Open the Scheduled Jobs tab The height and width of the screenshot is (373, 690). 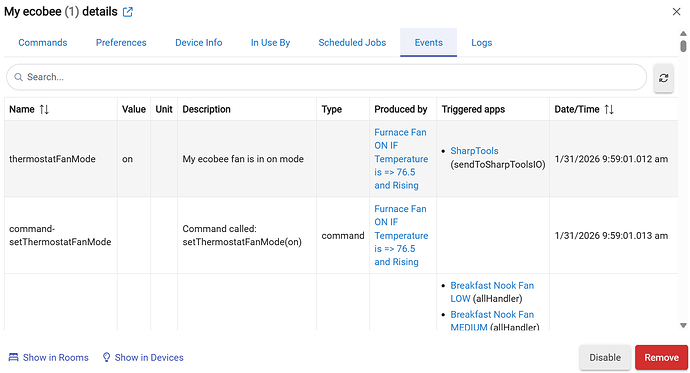[x=352, y=43]
